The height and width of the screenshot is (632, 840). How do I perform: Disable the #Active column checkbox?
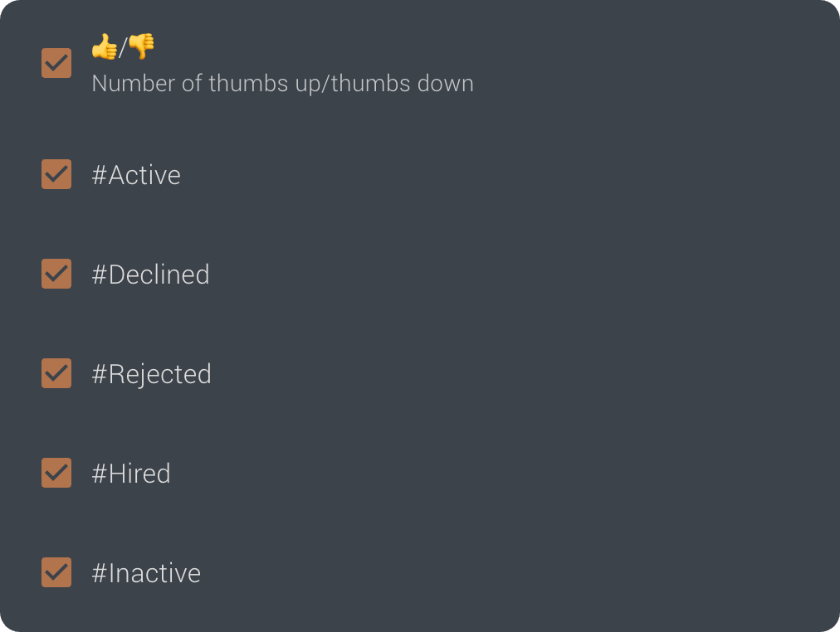(56, 174)
